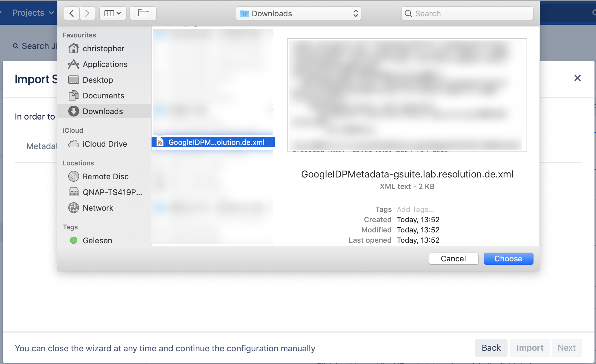The height and width of the screenshot is (364, 596).
Task: Click the XML file preview thumbnail
Action: pyautogui.click(x=407, y=95)
